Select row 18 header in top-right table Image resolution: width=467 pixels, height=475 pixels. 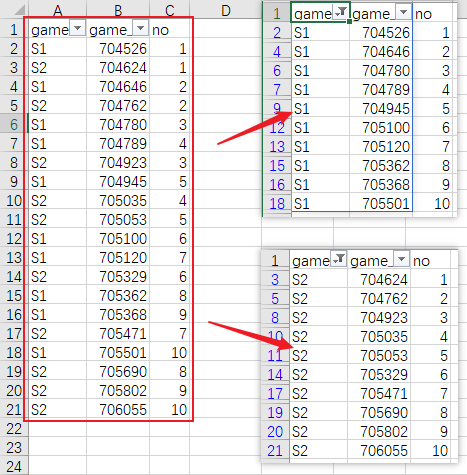pyautogui.click(x=277, y=203)
